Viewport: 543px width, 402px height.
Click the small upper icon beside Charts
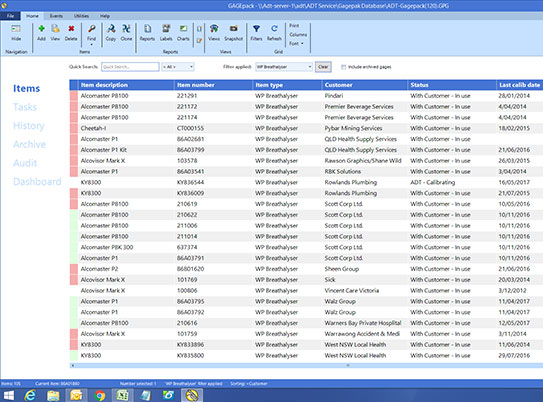pyautogui.click(x=199, y=29)
